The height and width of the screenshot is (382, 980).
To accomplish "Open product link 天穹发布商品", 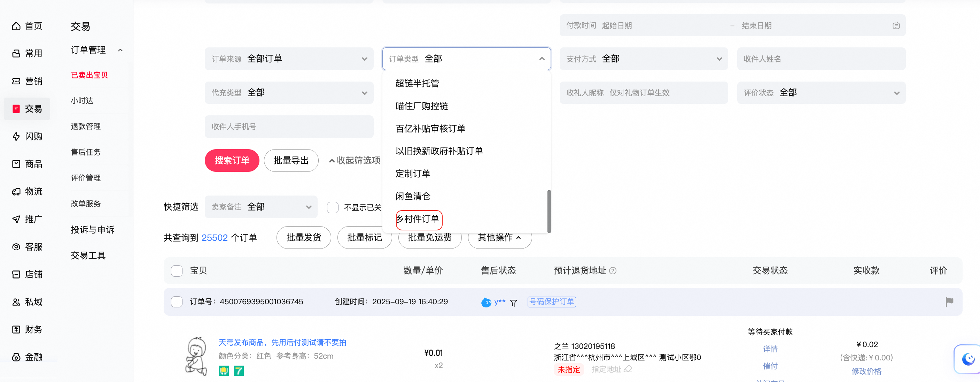I will [282, 342].
